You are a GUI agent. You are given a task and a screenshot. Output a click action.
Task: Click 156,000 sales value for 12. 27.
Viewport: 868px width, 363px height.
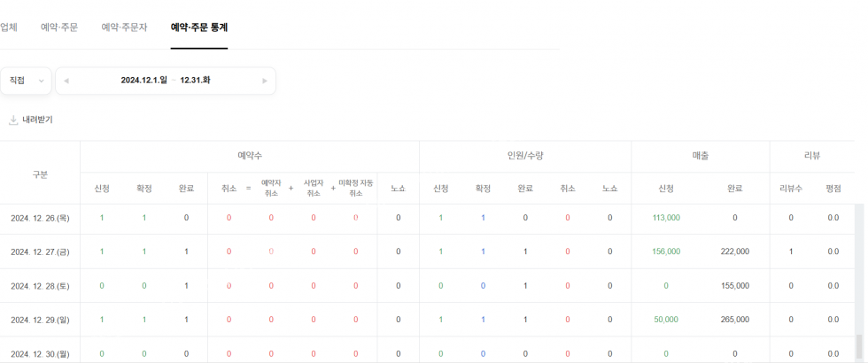click(x=666, y=251)
